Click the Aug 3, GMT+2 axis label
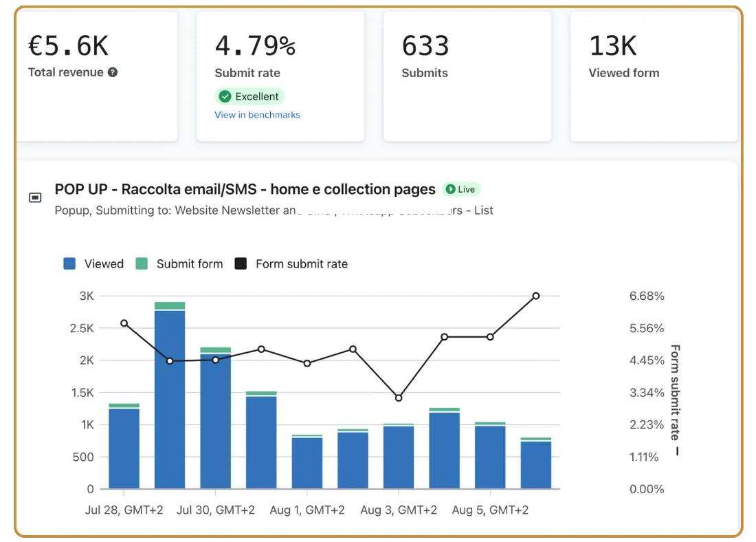Viewport: 756px width, 542px height. pyautogui.click(x=399, y=510)
